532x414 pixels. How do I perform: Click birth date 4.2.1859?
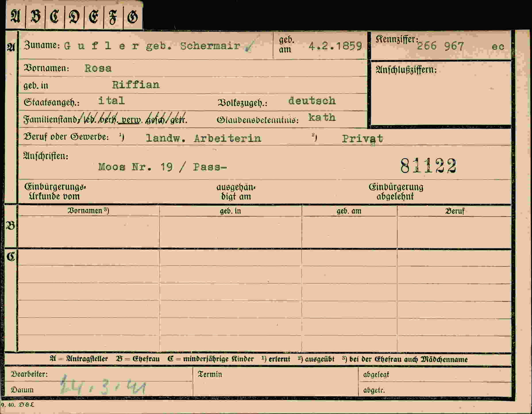point(335,46)
